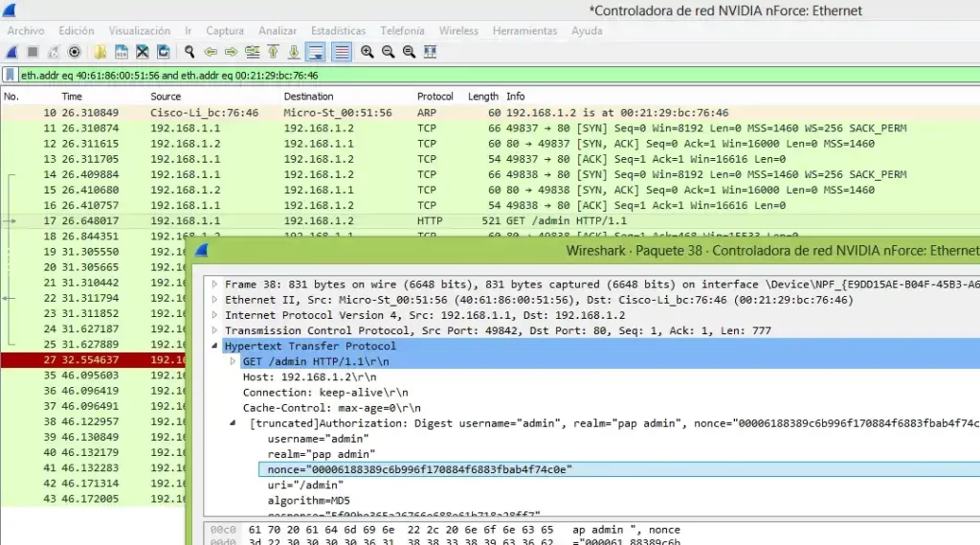Collapse the Hypertext Transfer Protocol node

[214, 346]
